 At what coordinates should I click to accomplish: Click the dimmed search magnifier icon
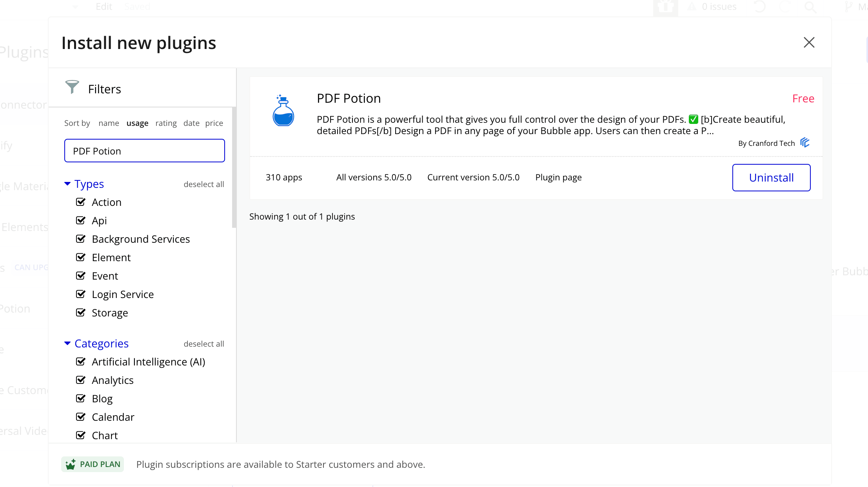point(810,7)
